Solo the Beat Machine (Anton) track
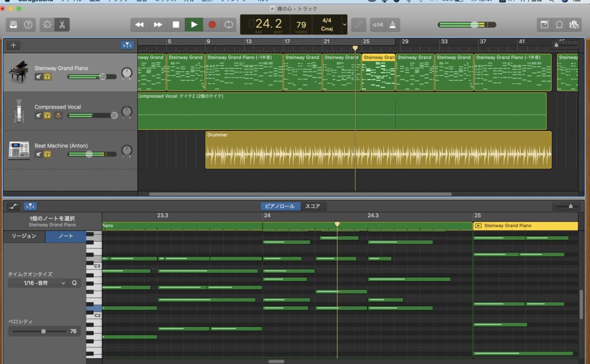The image size is (590, 364). (x=47, y=154)
